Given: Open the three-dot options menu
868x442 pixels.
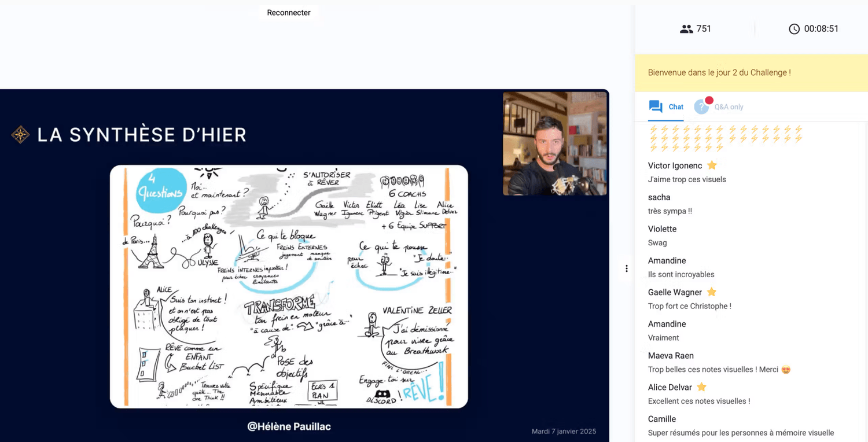Looking at the screenshot, I should [x=626, y=268].
